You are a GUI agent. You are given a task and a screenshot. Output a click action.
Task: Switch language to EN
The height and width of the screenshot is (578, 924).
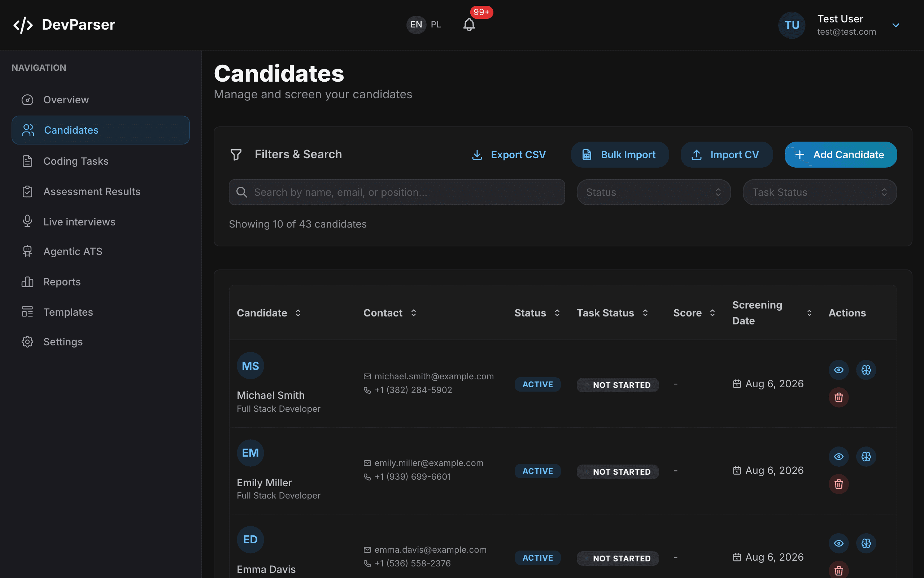416,25
